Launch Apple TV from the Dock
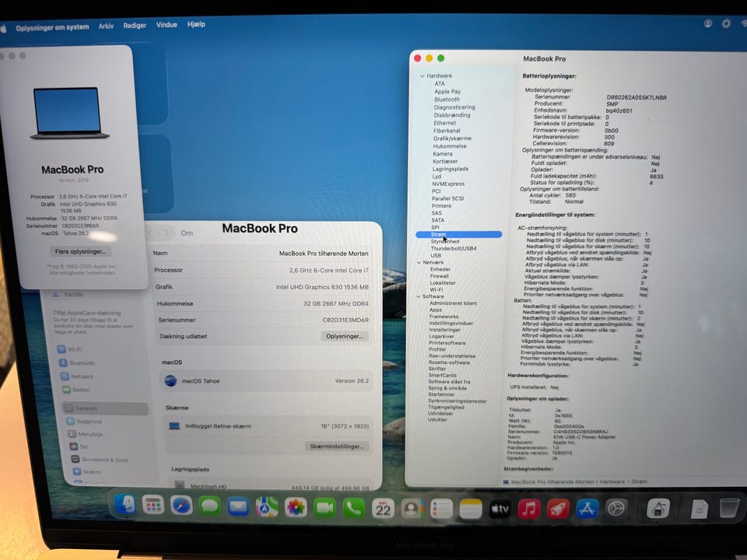The image size is (747, 560). pos(500,509)
